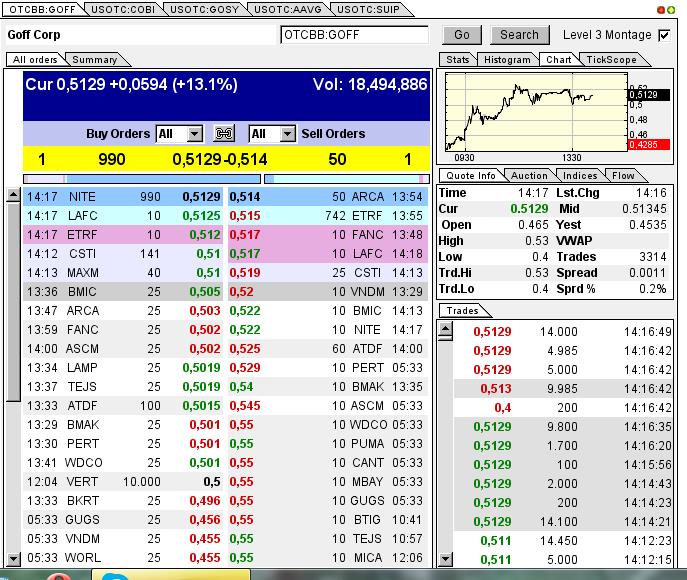Screen dimensions: 687x580
Task: Click the VERT buy order of 10.000
Action: pos(123,481)
